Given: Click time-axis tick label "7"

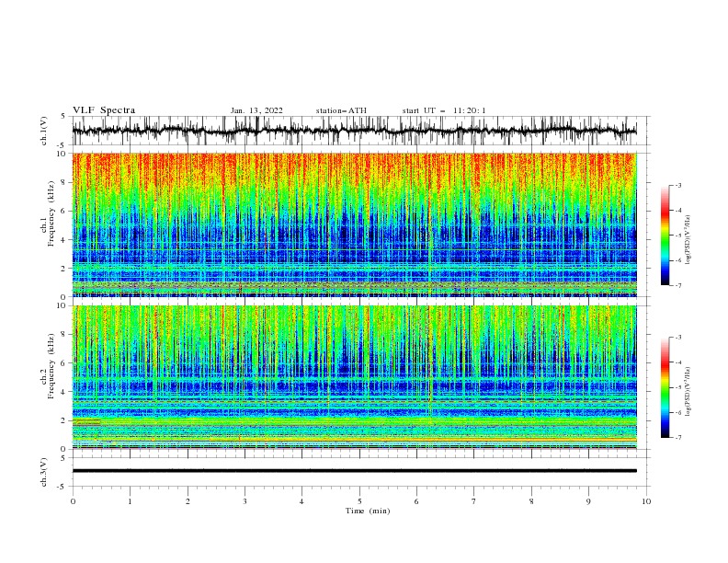Looking at the screenshot, I should (474, 501).
